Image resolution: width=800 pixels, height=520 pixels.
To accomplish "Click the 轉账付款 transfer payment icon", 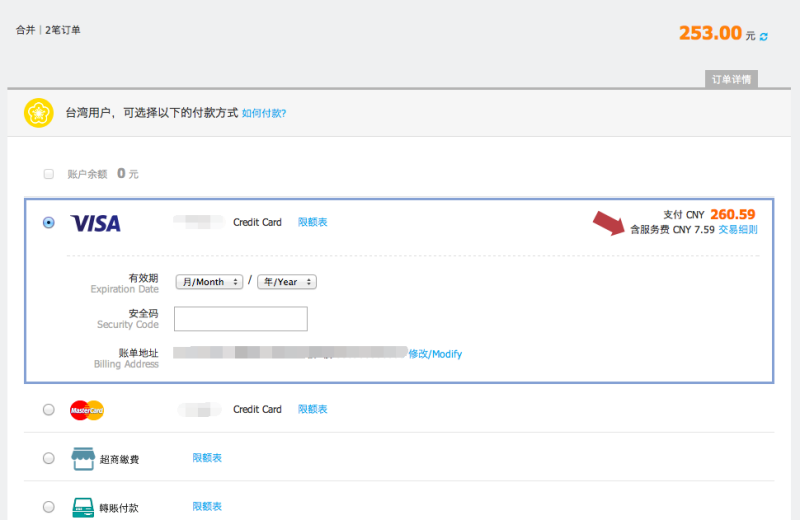I will [83, 507].
